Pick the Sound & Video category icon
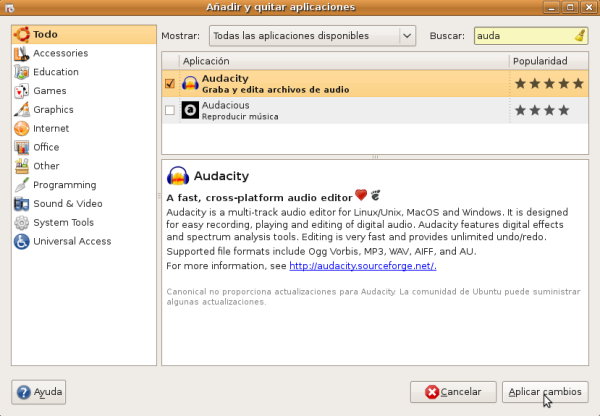Screen dimensions: 600x416 coord(21,204)
